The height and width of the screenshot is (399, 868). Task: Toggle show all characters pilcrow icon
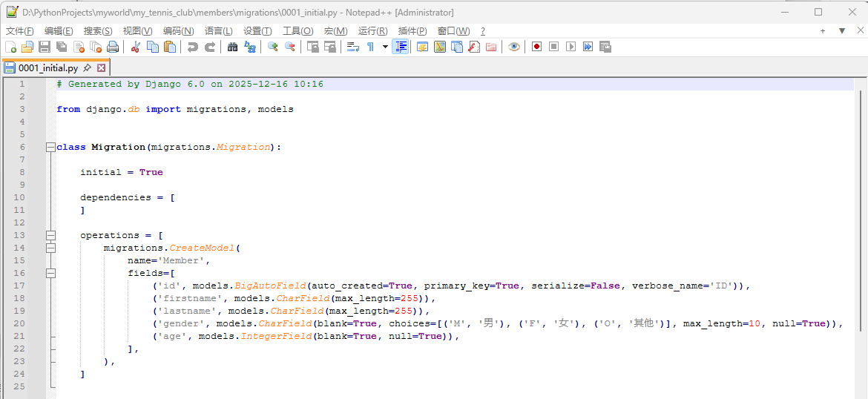pyautogui.click(x=370, y=47)
